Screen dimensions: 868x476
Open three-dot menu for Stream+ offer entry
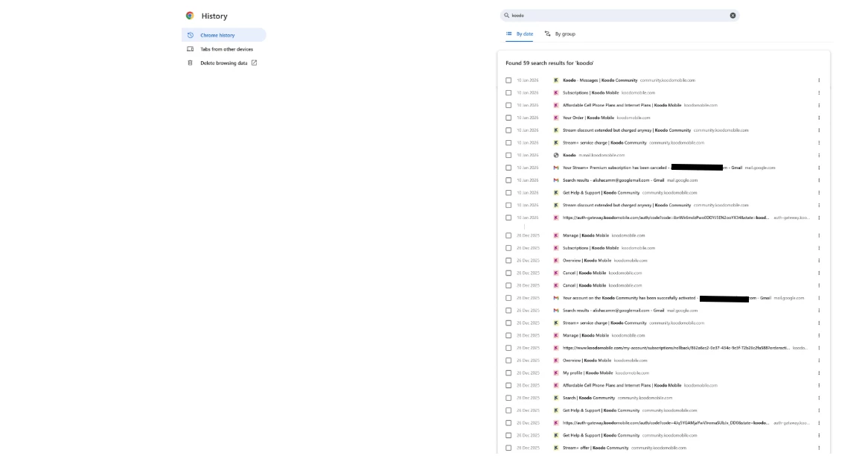[819, 448]
